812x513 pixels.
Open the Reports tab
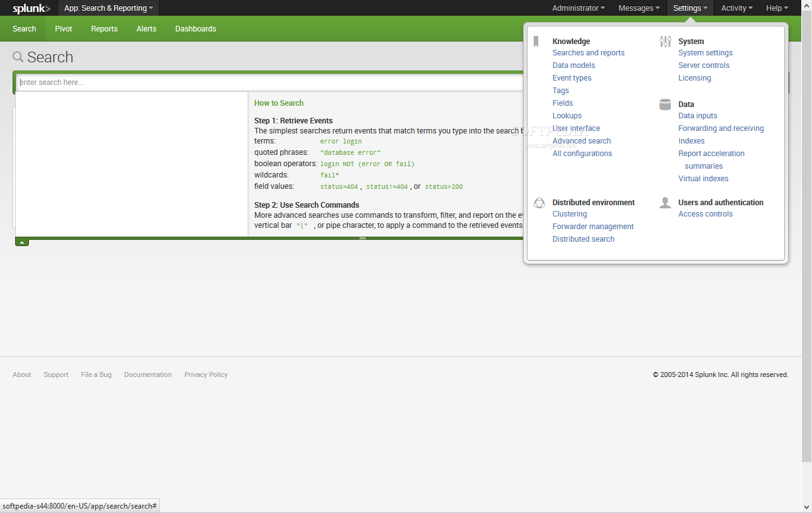point(104,29)
